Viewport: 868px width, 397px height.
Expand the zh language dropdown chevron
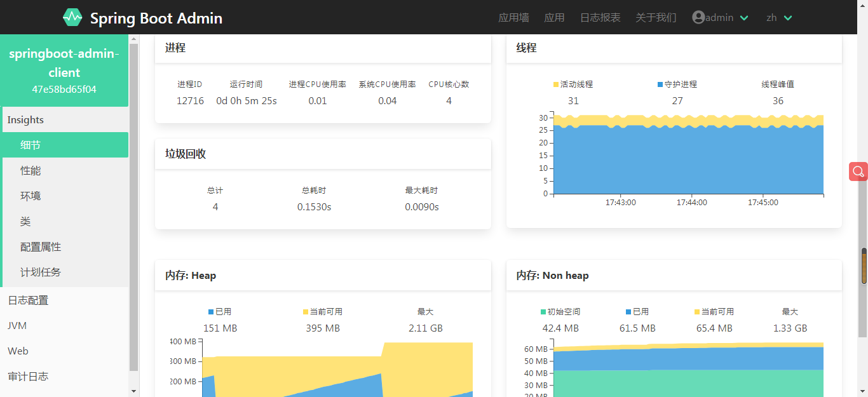[788, 18]
